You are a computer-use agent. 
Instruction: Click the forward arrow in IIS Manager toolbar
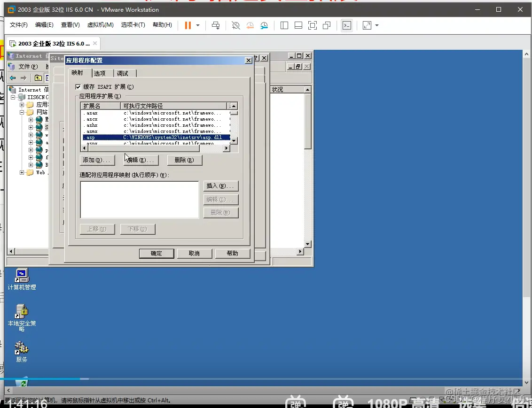23,78
